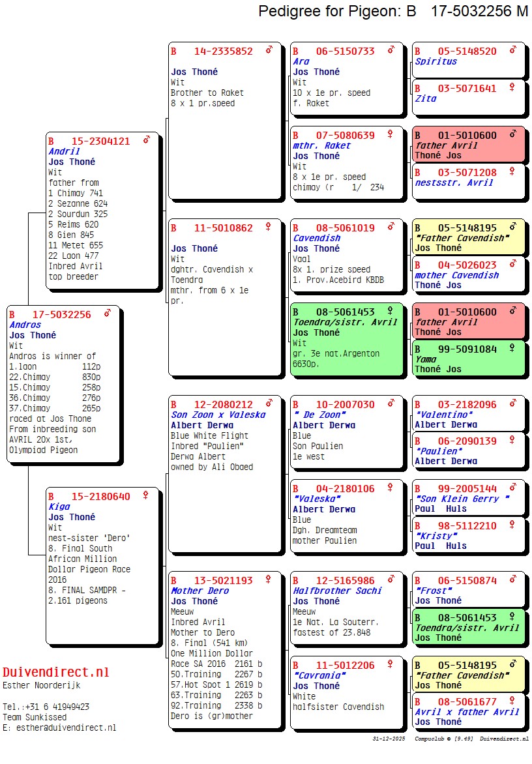Screen dimensions: 532x764
Task: Click the female symbol on Mother Dero 13-5021193
Action: point(268,580)
